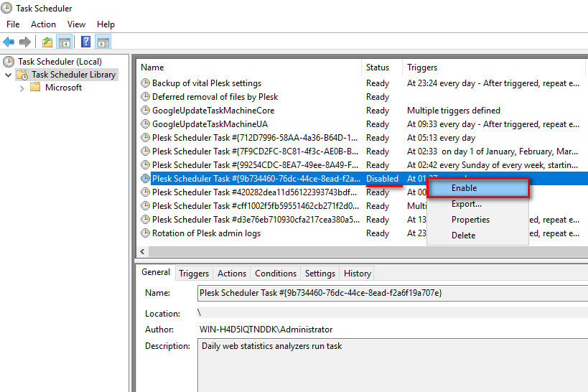Viewport: 588px width, 392px height.
Task: Choose Delete from the context menu
Action: coord(463,235)
